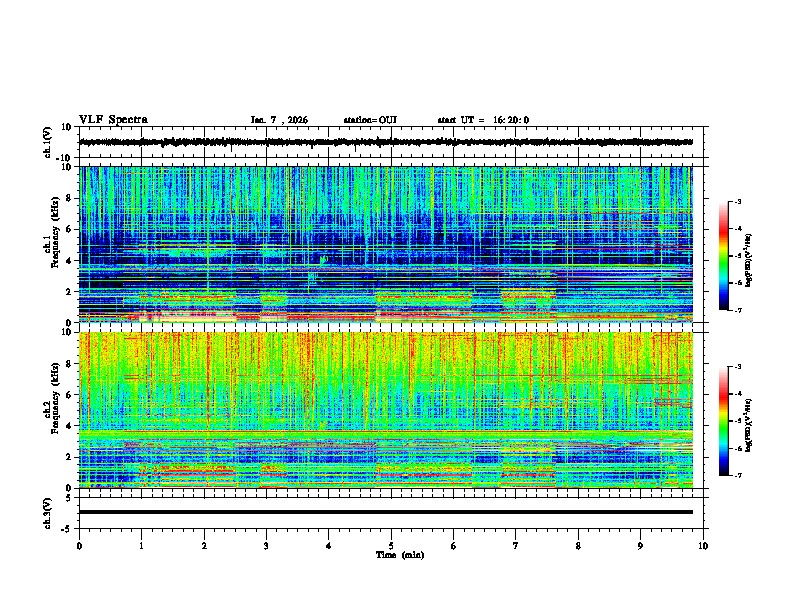792x612 pixels.
Task: Click the "-7" label on lower color bar
Action: [737, 475]
